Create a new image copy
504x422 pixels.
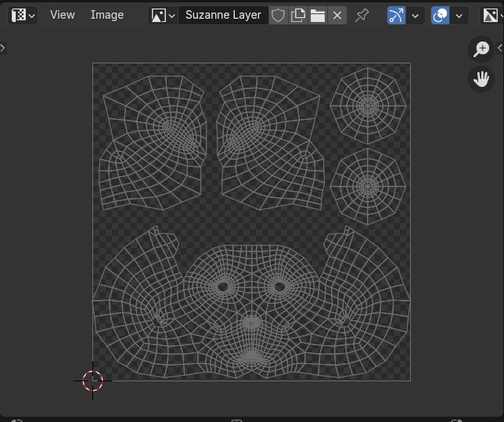pyautogui.click(x=298, y=15)
